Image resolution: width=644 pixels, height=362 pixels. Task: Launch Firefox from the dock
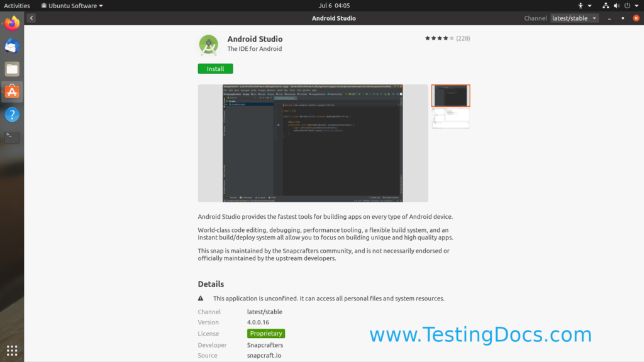[11, 25]
